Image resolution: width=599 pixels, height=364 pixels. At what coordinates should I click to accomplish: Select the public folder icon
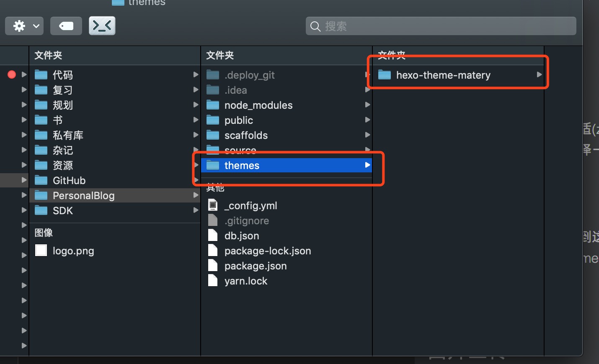213,120
